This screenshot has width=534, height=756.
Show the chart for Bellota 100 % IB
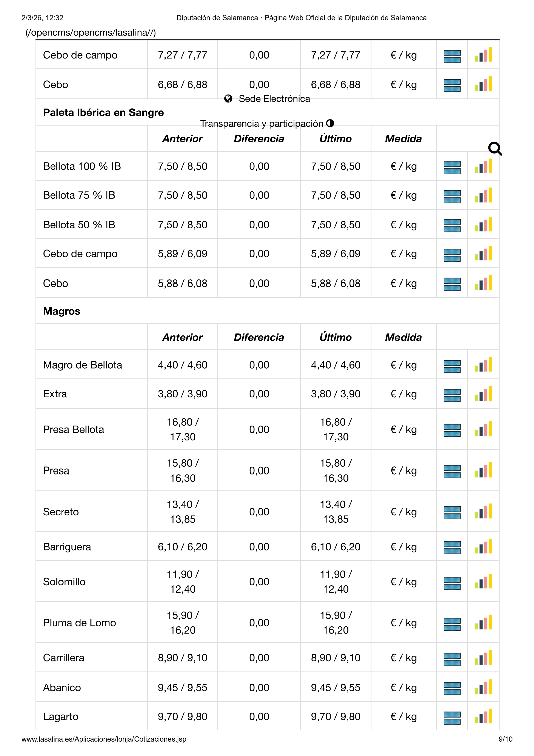[483, 166]
